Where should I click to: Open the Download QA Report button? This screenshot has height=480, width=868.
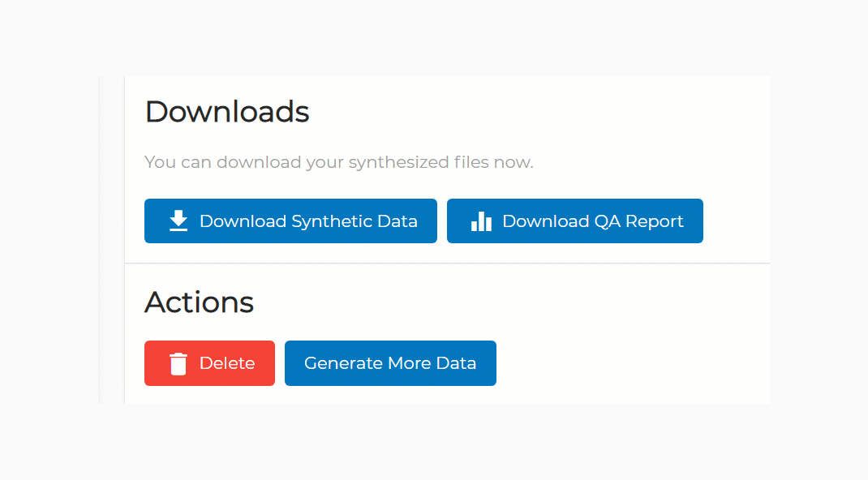coord(574,221)
